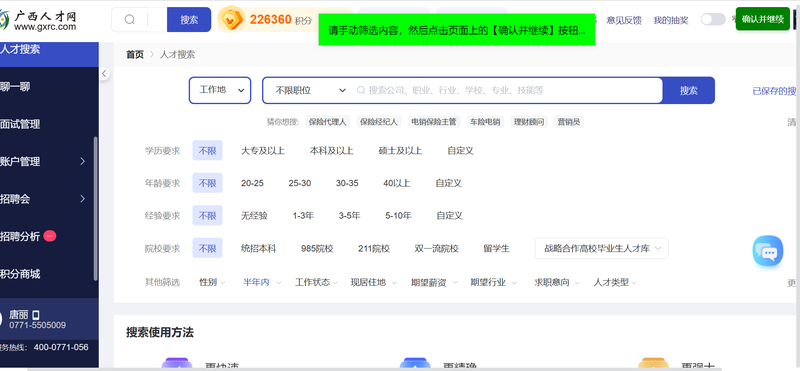Select 3-5年 experience filter
This screenshot has width=800, height=371.
click(x=349, y=215)
